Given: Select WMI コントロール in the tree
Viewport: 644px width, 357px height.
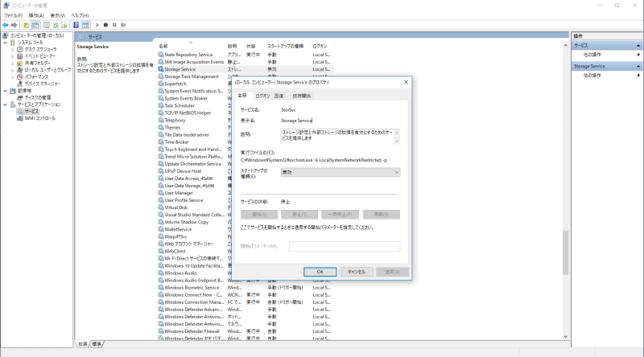Looking at the screenshot, I should tap(39, 118).
